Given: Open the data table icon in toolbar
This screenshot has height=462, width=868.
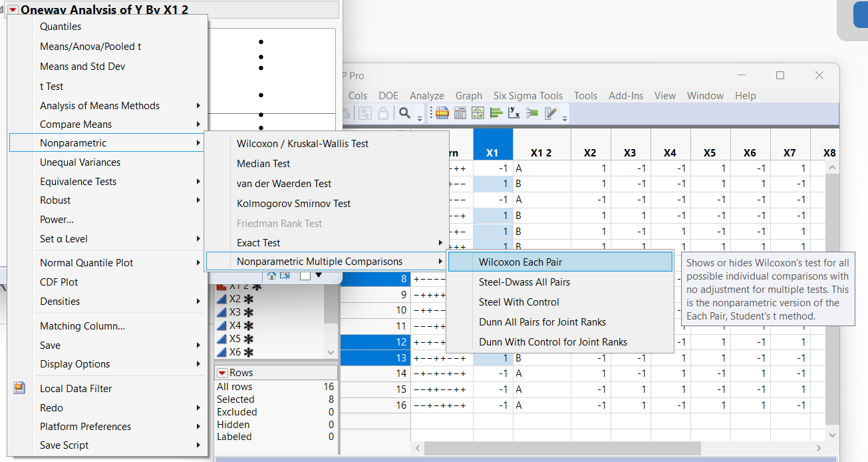Looking at the screenshot, I should click(x=442, y=113).
